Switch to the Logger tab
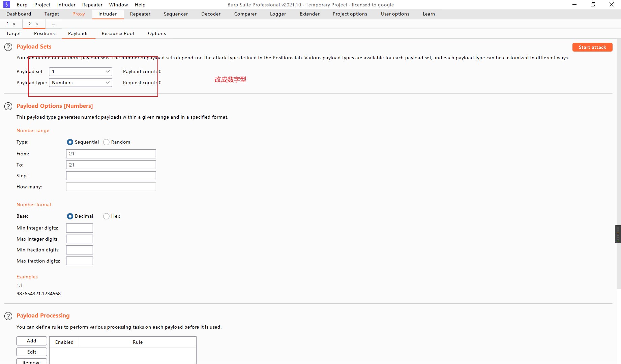Screen dimensions: 621x364 click(278, 14)
